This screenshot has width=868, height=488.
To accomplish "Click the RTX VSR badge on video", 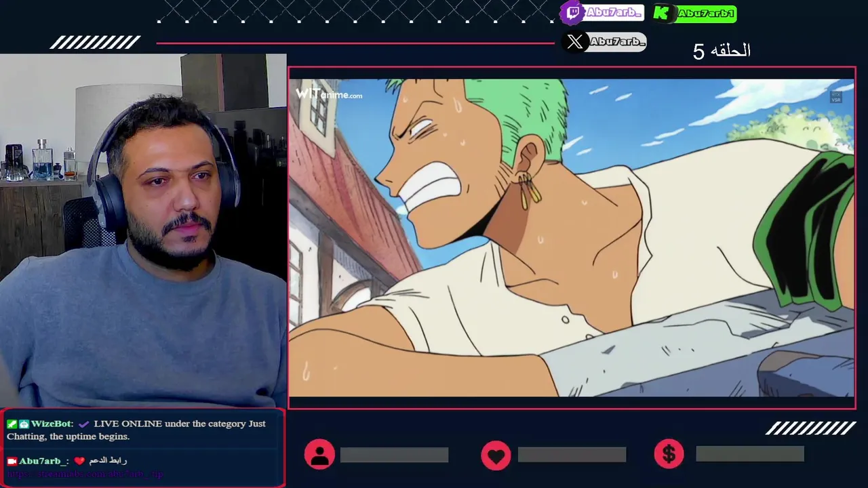I will 836,97.
